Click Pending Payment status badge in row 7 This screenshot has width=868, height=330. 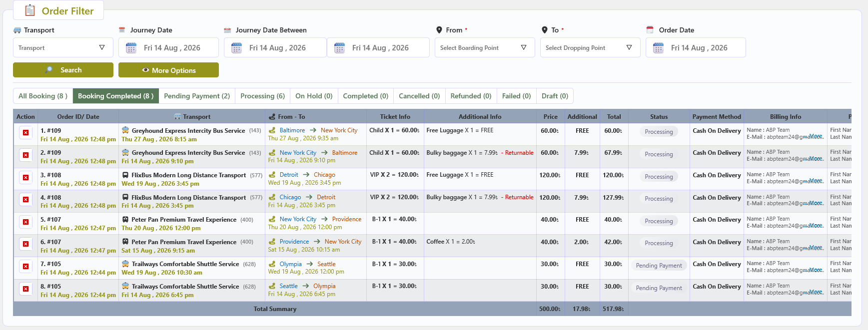[659, 266]
